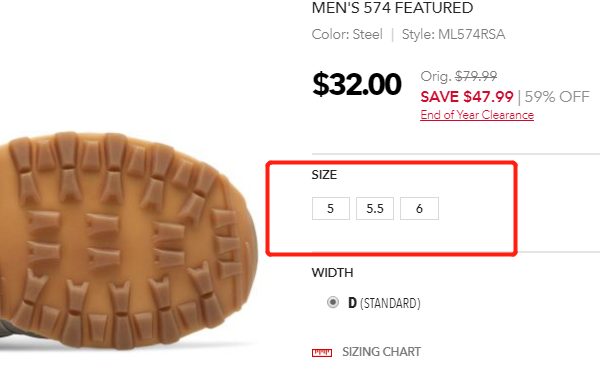Click the D (STANDARD) width label

(x=384, y=303)
